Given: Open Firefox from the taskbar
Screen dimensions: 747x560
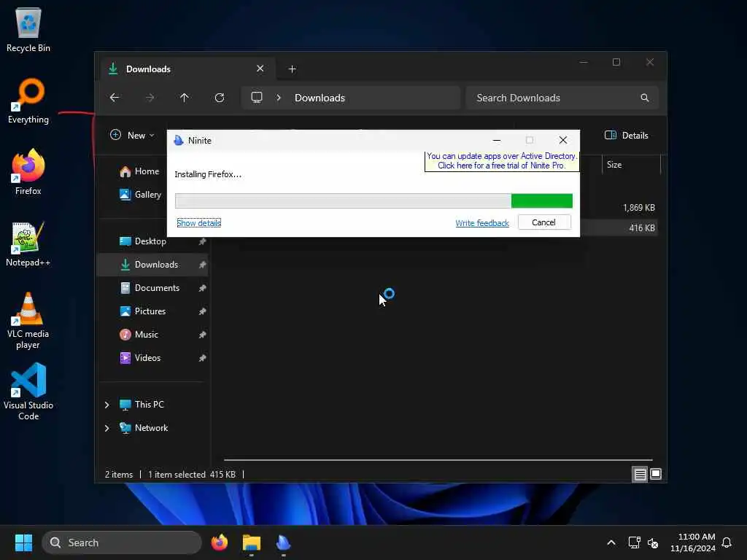Looking at the screenshot, I should [219, 542].
